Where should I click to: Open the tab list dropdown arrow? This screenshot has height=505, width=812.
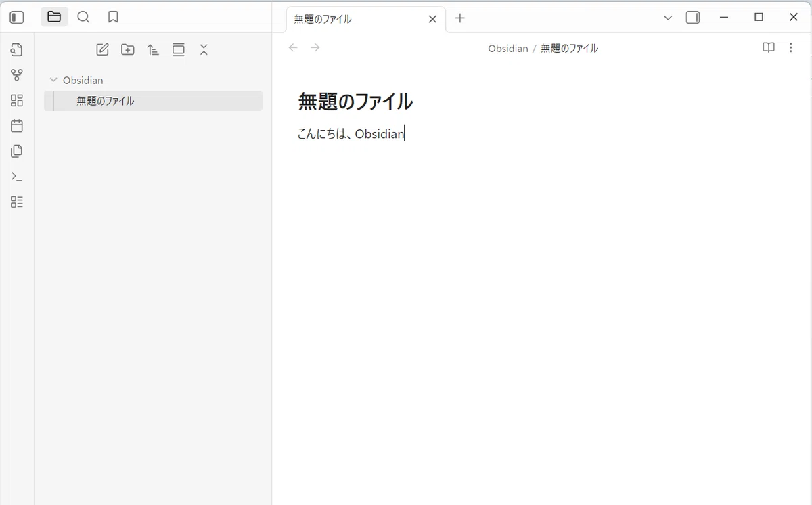coord(668,18)
